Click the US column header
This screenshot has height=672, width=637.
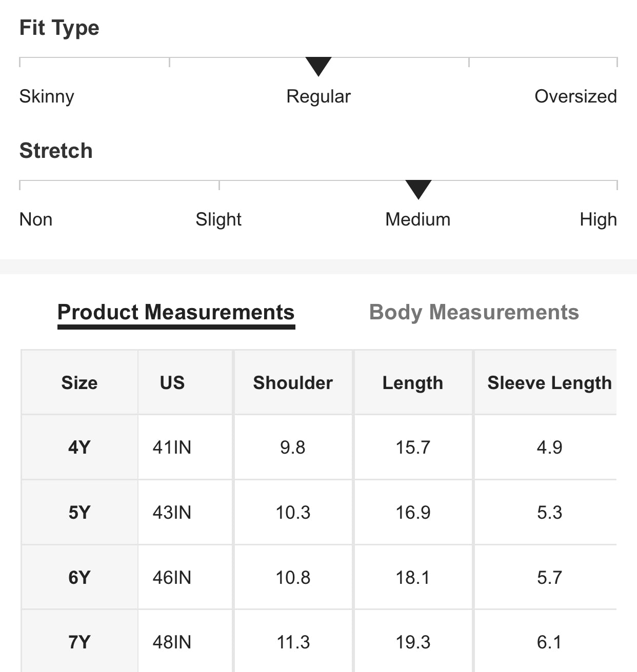172,383
